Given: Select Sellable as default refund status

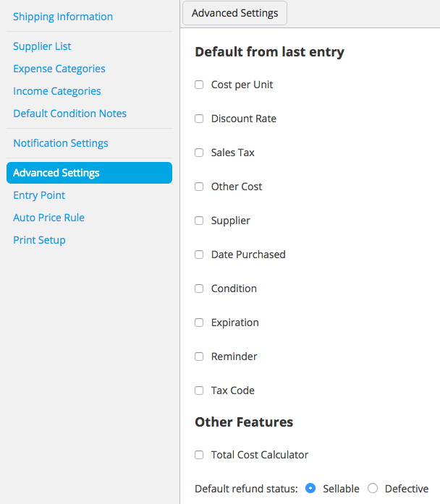Looking at the screenshot, I should click(x=310, y=488).
